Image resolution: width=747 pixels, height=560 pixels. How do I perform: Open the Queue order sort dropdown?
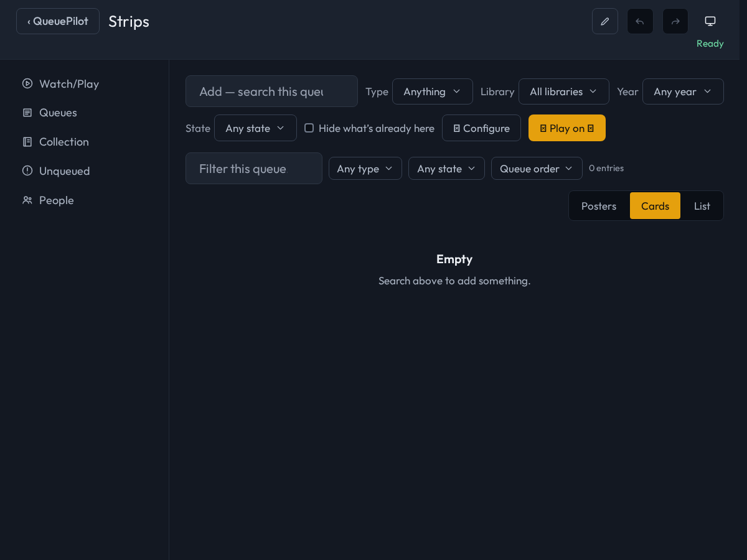(x=537, y=169)
